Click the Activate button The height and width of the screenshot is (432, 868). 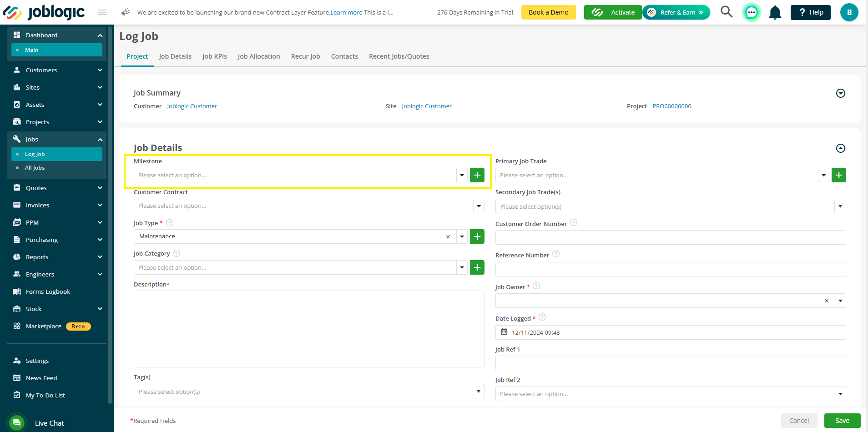(x=612, y=12)
